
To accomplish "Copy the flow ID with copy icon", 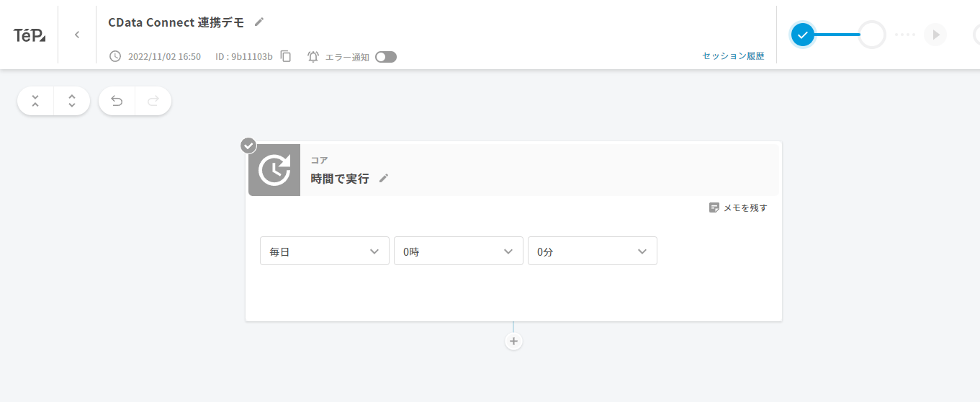I will pos(286,56).
